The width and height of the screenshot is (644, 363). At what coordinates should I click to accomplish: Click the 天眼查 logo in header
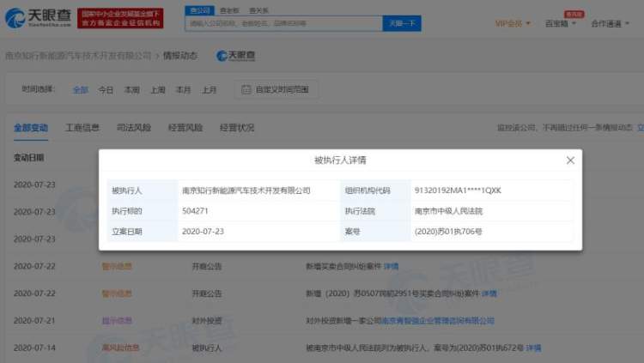pyautogui.click(x=38, y=18)
